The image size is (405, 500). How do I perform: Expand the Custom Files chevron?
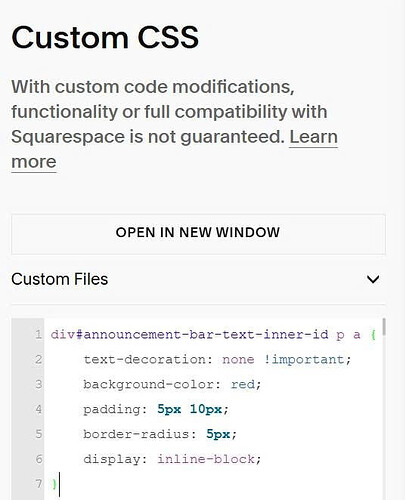[x=373, y=279]
